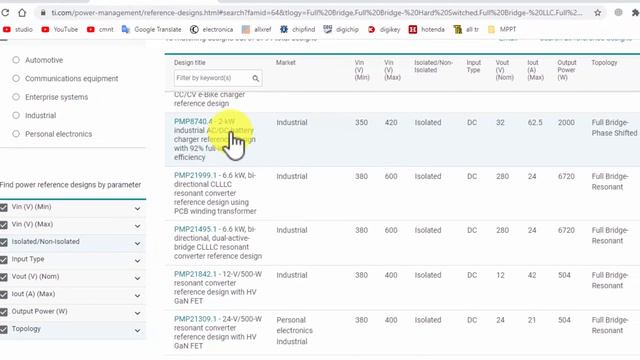Bookmark this page with the star icon
Viewport: 640px width, 360px height.
(598, 13)
